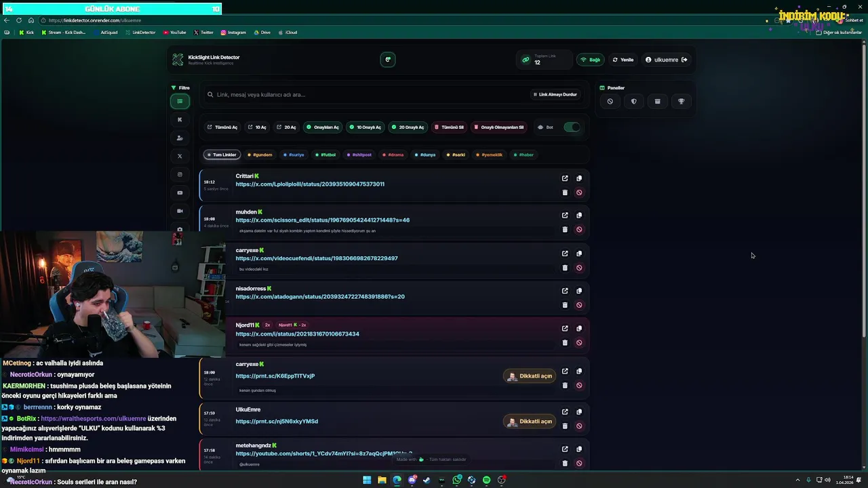
Task: Copy UlkuEmre's prnt.sc link
Action: (x=579, y=412)
